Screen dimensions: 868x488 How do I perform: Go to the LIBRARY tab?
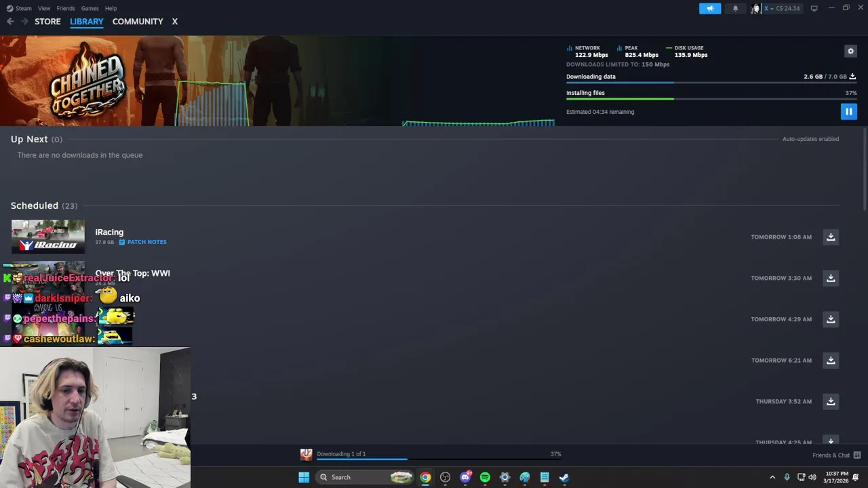pos(87,22)
